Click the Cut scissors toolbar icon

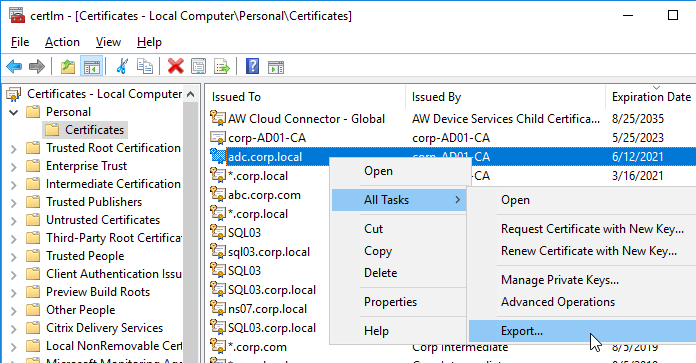coord(122,67)
